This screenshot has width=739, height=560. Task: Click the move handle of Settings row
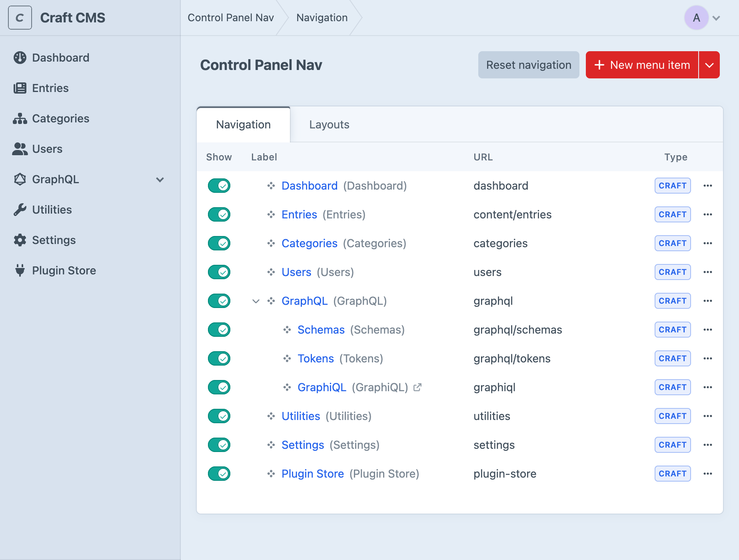pos(271,445)
